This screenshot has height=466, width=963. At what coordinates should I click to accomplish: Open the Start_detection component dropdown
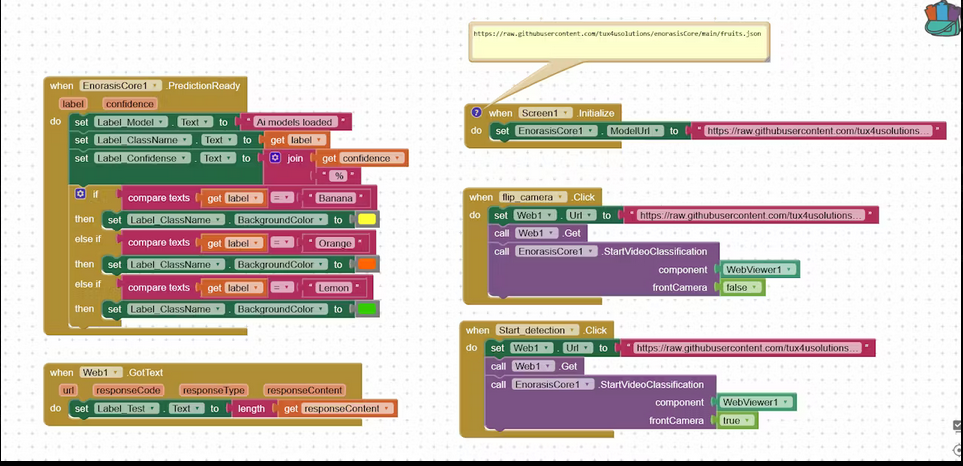[x=537, y=330]
